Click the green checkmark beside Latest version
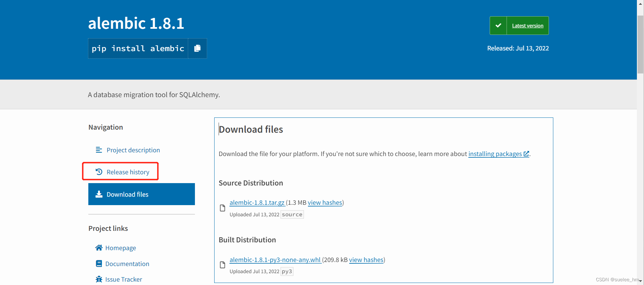This screenshot has width=644, height=285. click(x=498, y=25)
